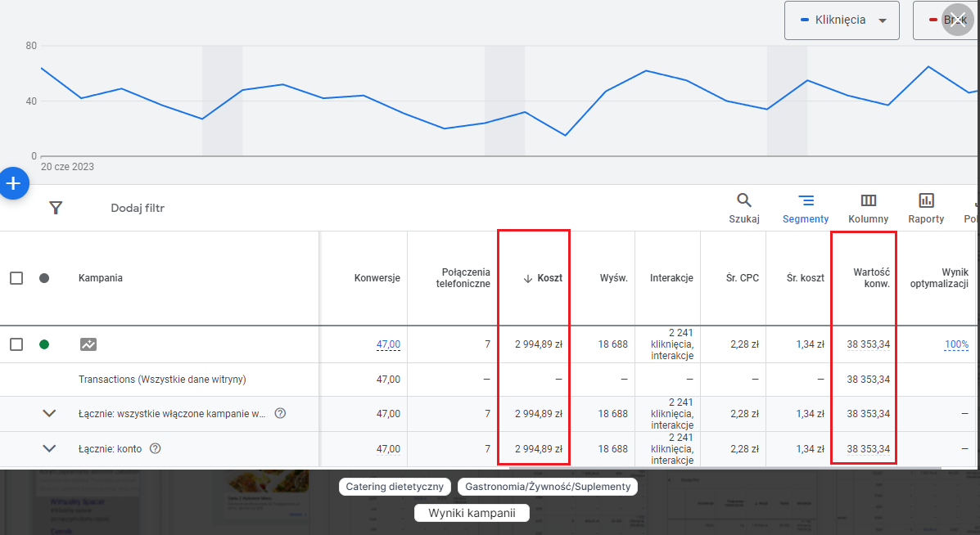Viewport: 980px width, 535px height.
Task: Sort by the Wyśw. column header
Action: click(614, 278)
